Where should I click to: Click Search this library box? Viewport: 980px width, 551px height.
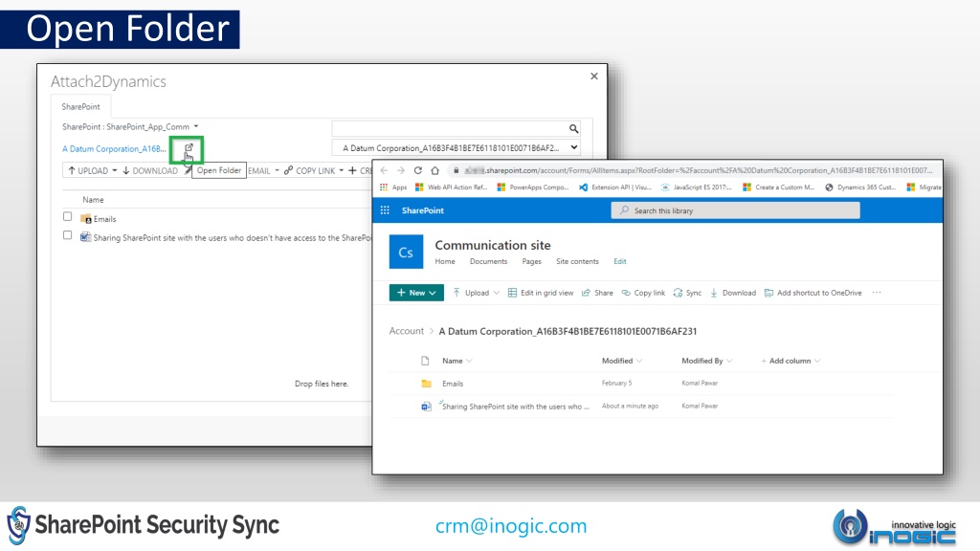[736, 210]
